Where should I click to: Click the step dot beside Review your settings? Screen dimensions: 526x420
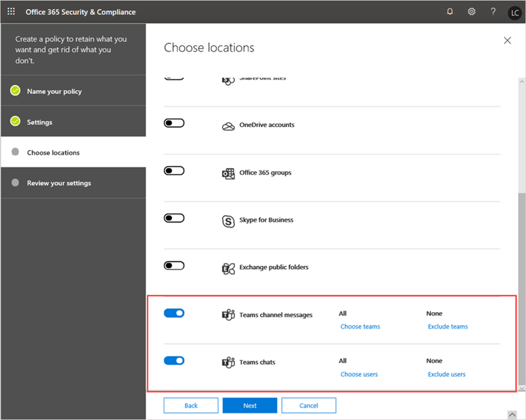(x=15, y=182)
